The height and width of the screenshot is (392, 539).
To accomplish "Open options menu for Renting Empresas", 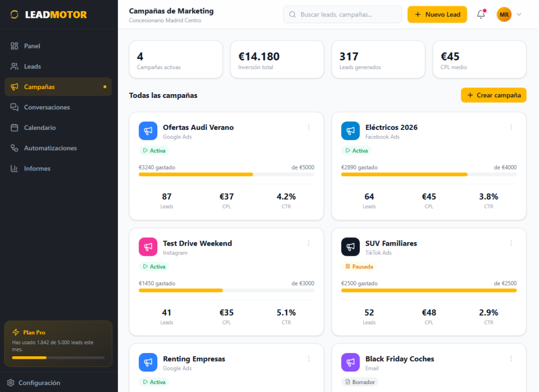I will 308,359.
